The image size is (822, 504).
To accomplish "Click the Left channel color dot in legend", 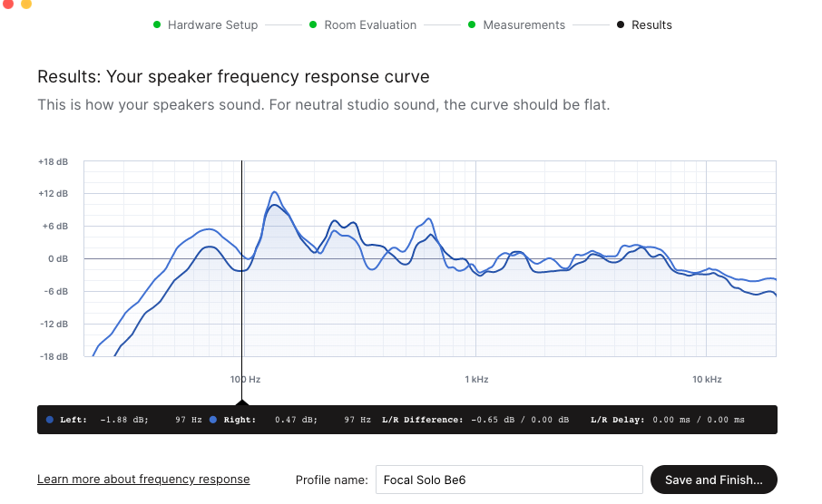I will pyautogui.click(x=50, y=420).
